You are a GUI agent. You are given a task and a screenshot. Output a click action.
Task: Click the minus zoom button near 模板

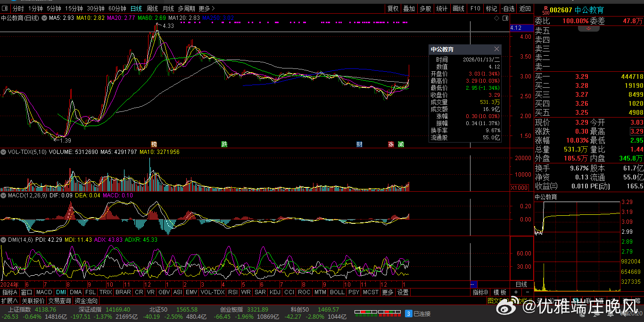[x=527, y=293]
